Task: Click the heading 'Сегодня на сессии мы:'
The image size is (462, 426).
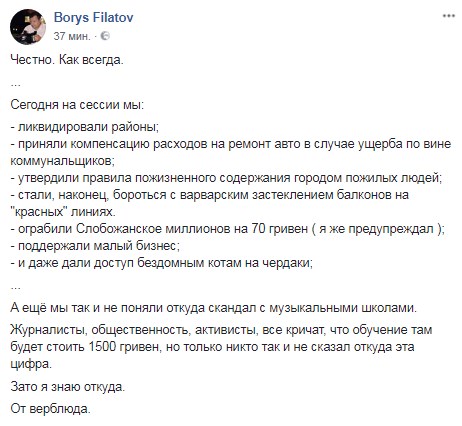Action: [x=77, y=105]
